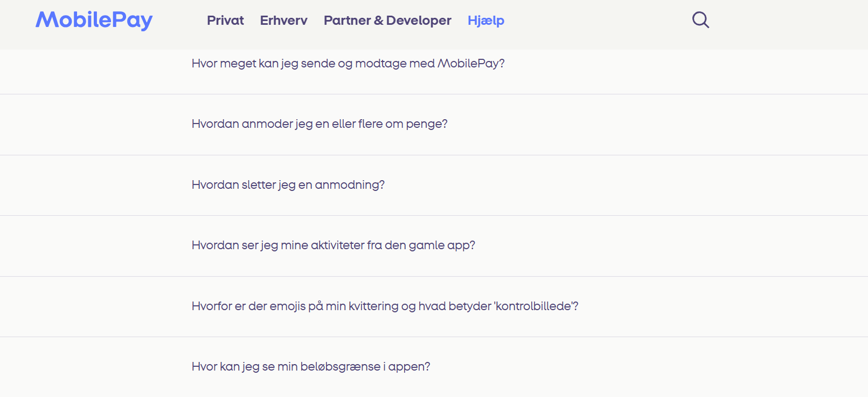The width and height of the screenshot is (868, 397).
Task: Open 'Hvor kan jeg se min beløbsgrænse' question
Action: (x=311, y=367)
